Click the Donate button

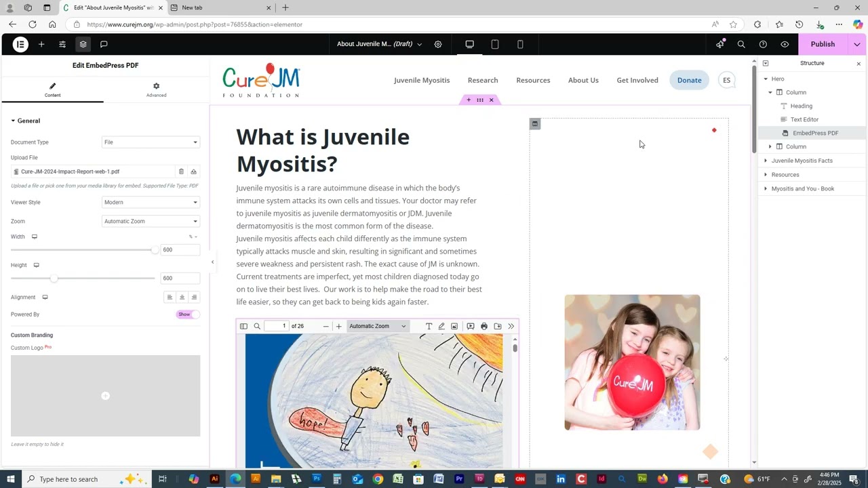coord(689,80)
